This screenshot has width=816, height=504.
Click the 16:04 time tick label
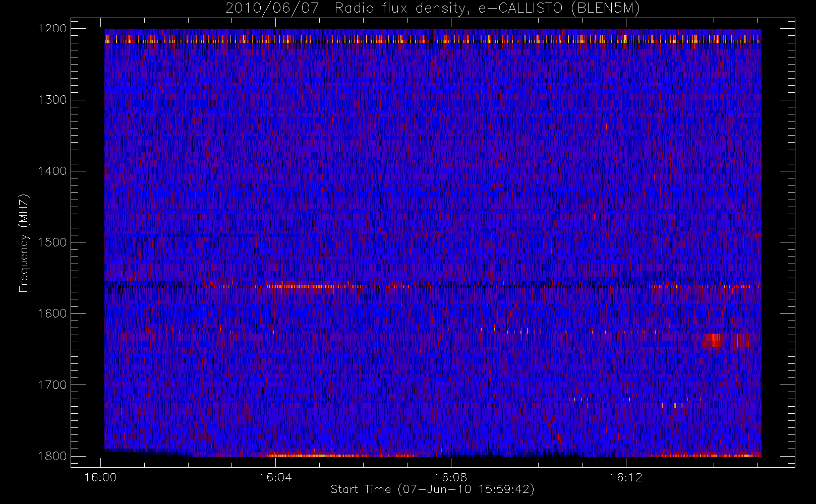(276, 477)
